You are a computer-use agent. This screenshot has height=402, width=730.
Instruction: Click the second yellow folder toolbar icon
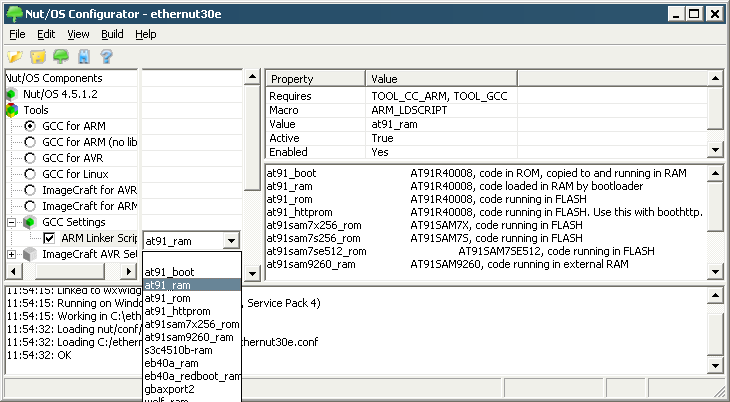coord(38,56)
